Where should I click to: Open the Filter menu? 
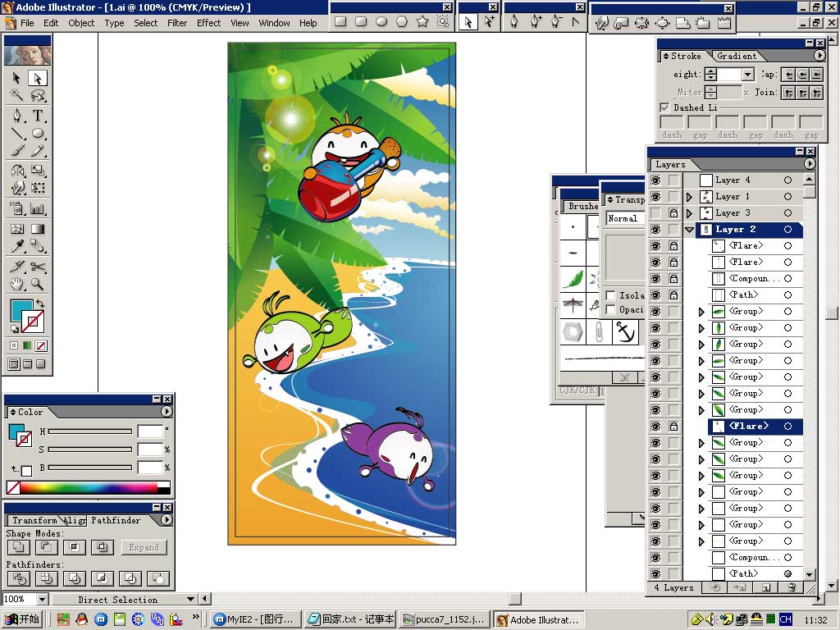pos(177,23)
